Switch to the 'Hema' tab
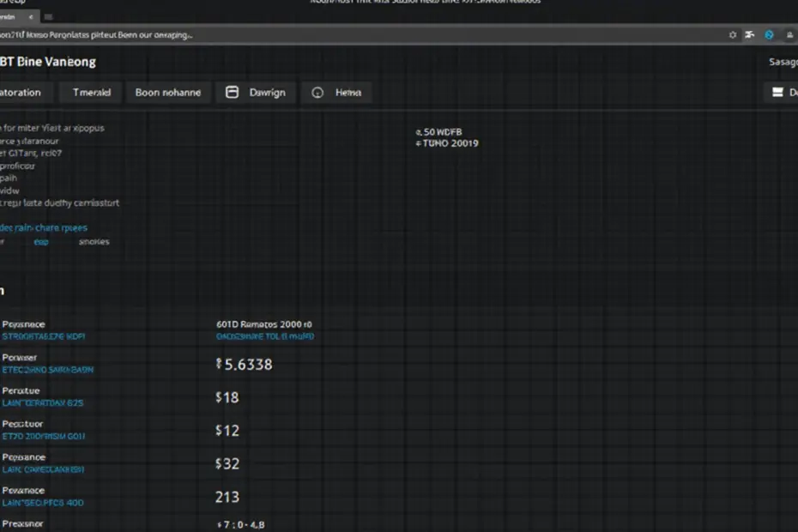Screen dimensions: 798x532 pyautogui.click(x=336, y=92)
